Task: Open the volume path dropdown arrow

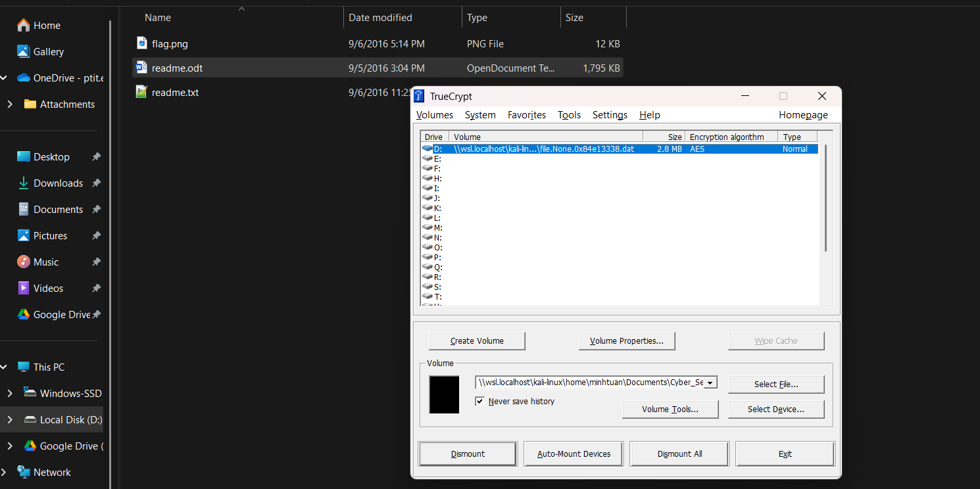Action: click(x=710, y=383)
